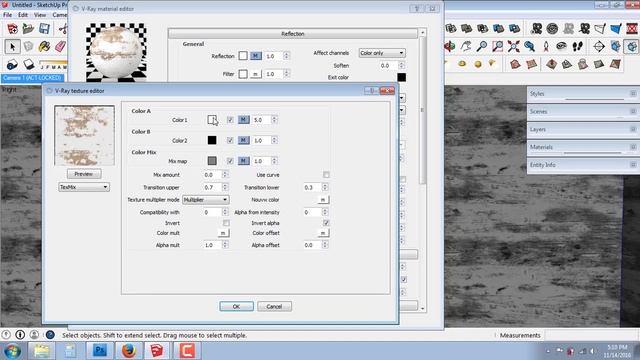Click the Nouvw color m button
640x360 pixels.
coord(323,200)
